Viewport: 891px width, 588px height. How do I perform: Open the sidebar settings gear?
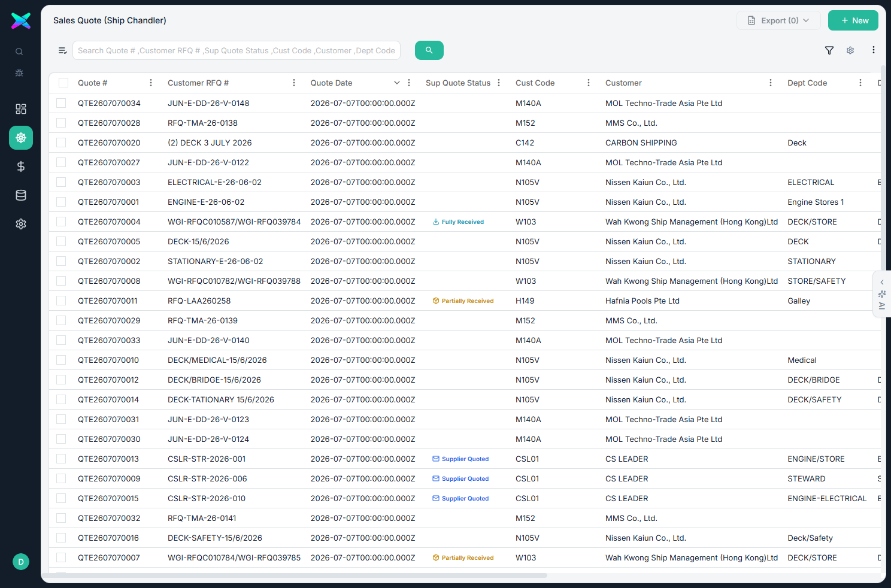[x=21, y=224]
